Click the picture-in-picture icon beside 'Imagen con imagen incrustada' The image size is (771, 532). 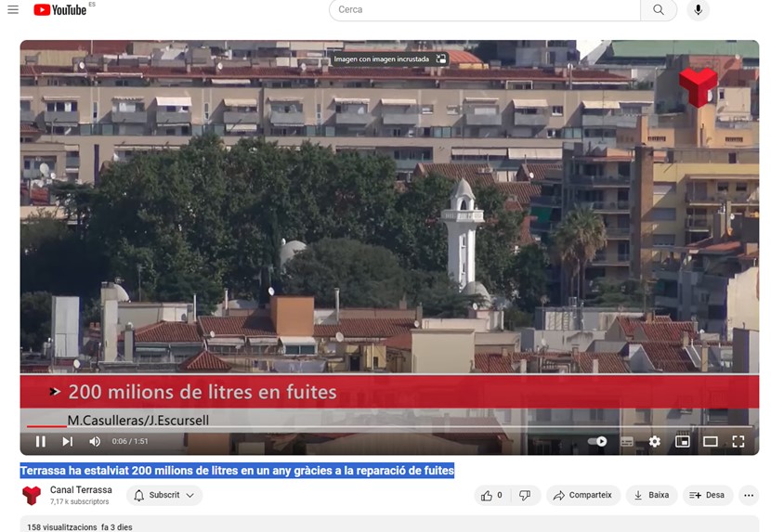(x=441, y=59)
